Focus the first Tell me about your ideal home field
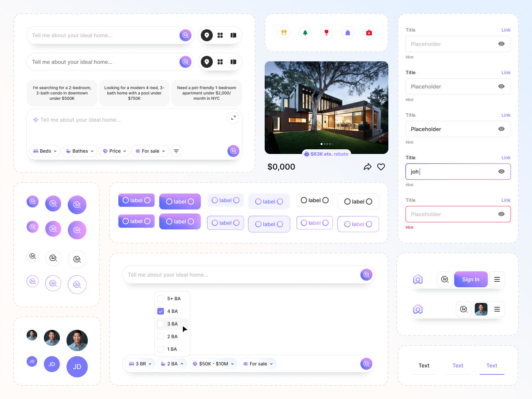This screenshot has width=532, height=399. tap(110, 35)
